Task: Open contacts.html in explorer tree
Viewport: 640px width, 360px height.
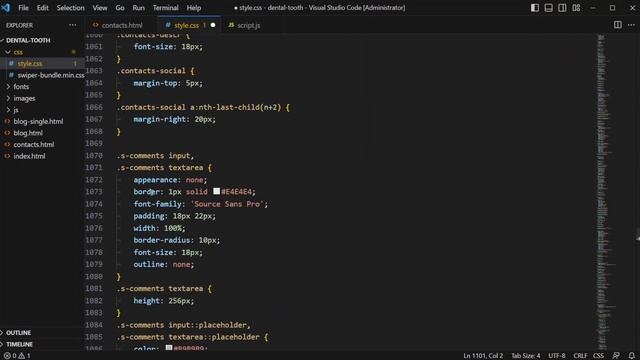Action: [x=33, y=144]
